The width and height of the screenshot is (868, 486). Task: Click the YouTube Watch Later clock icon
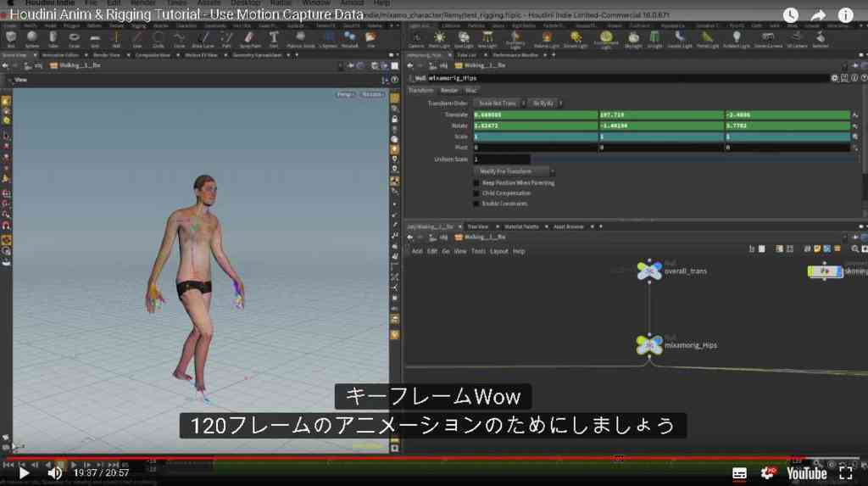pos(791,15)
